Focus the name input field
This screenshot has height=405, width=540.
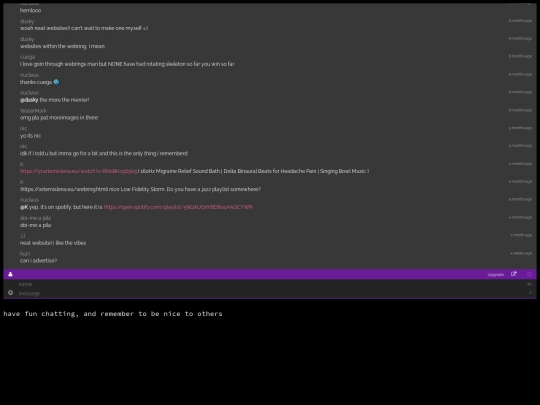pyautogui.click(x=270, y=284)
